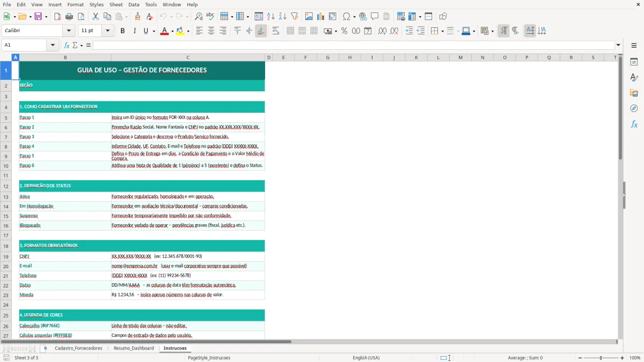Click the 100% zoom level
This screenshot has width=644, height=362.
pyautogui.click(x=635, y=358)
